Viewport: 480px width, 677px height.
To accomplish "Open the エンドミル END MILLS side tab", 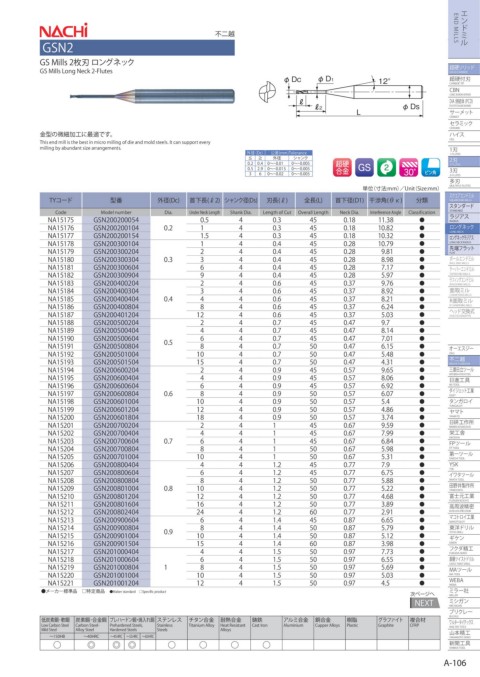I will [x=464, y=28].
